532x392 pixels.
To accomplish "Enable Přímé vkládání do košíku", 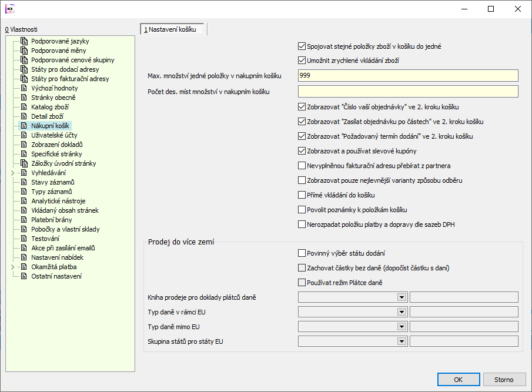I will pos(302,195).
